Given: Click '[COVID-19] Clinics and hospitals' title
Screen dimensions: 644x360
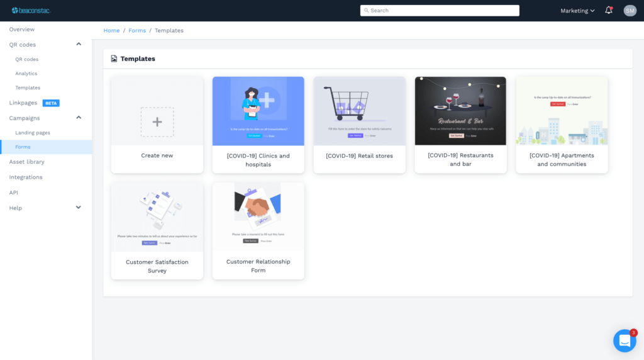Looking at the screenshot, I should coord(258,160).
